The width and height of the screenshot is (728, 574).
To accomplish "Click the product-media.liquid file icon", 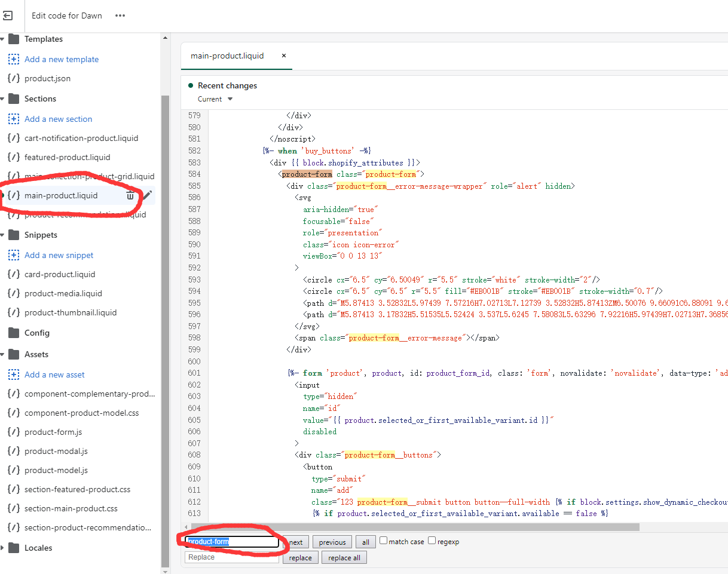I will coord(14,293).
